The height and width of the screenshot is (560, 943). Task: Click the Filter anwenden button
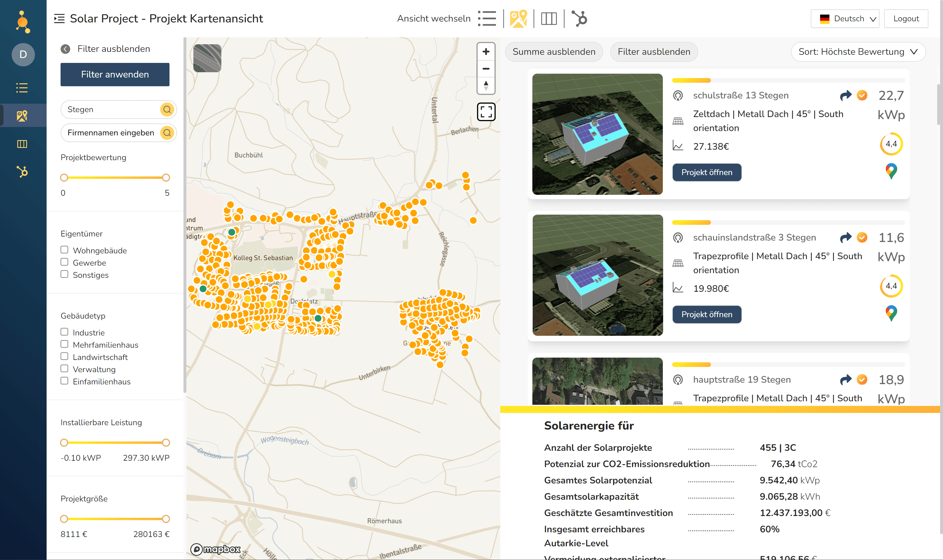(115, 74)
